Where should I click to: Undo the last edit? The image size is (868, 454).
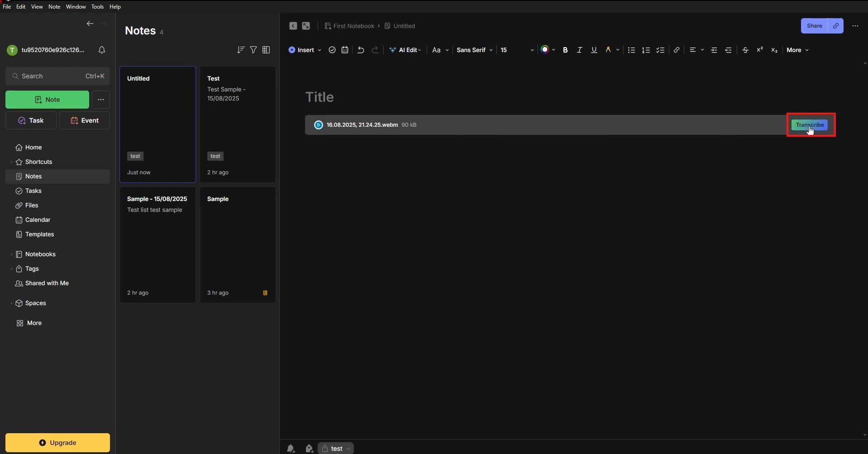(361, 50)
